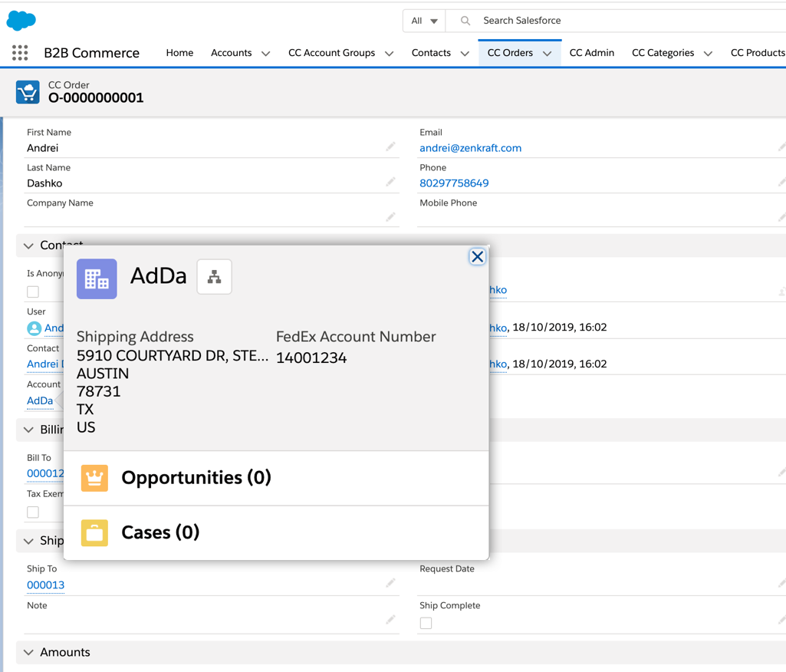786x672 pixels.
Task: Open the All search scope dropdown
Action: click(x=424, y=21)
